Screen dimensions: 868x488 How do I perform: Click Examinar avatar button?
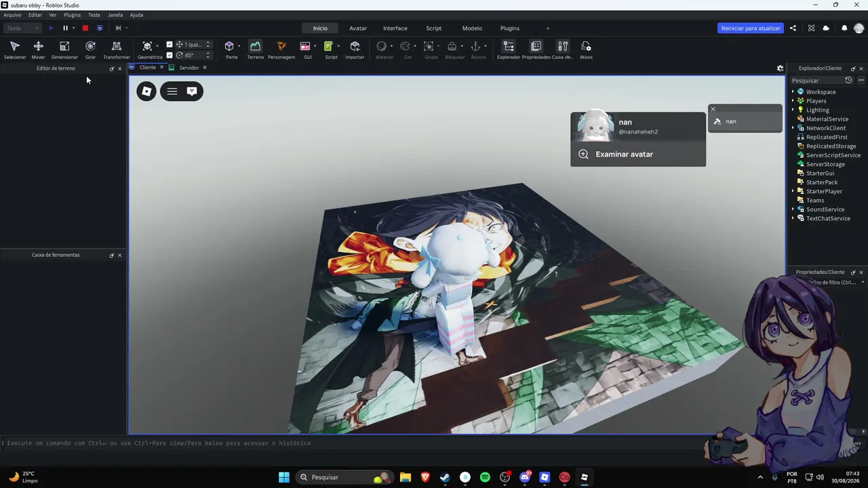pyautogui.click(x=638, y=155)
